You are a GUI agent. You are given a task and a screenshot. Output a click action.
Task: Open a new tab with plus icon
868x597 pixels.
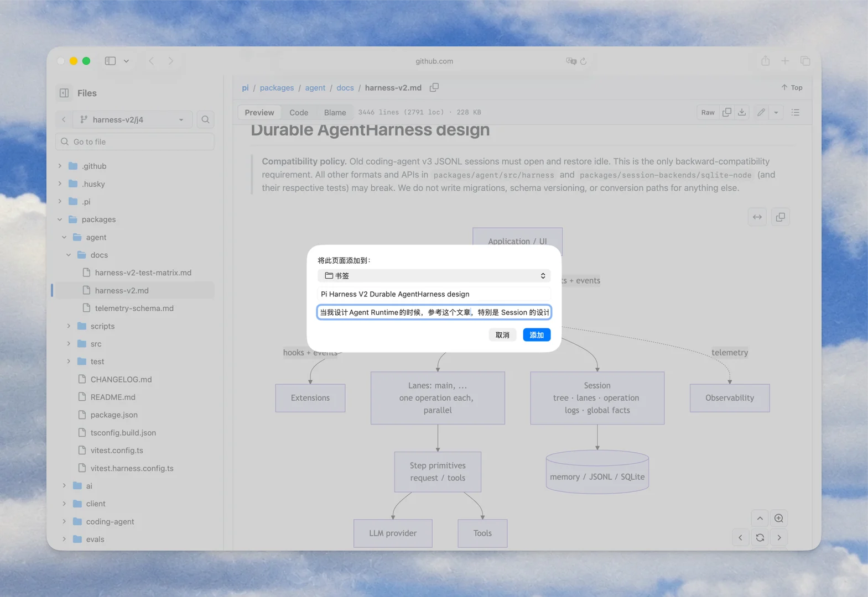(x=785, y=61)
